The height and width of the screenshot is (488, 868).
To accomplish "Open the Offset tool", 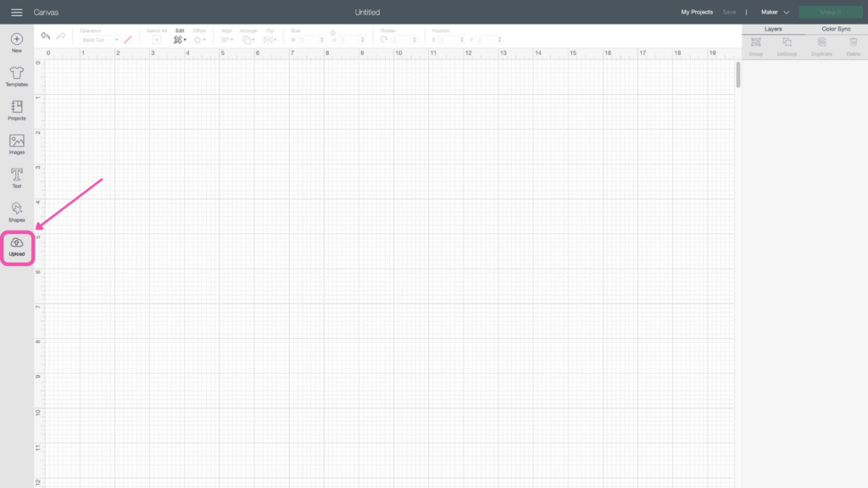I will click(199, 40).
